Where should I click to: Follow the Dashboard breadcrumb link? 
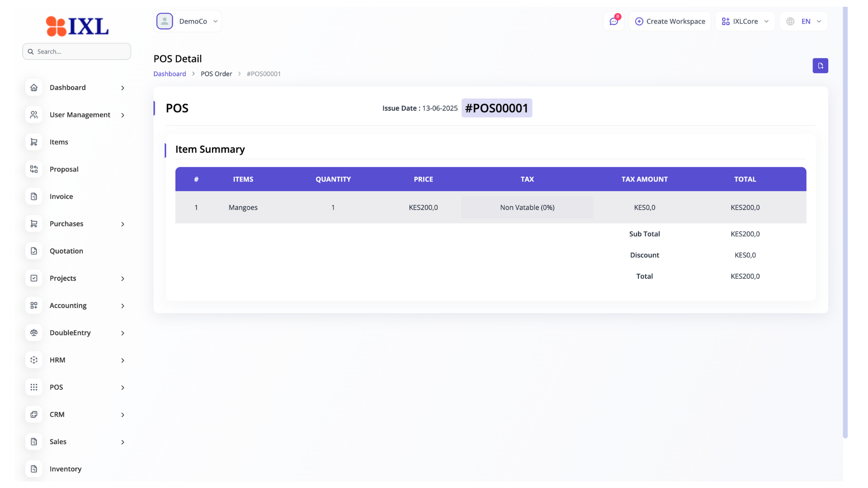170,74
